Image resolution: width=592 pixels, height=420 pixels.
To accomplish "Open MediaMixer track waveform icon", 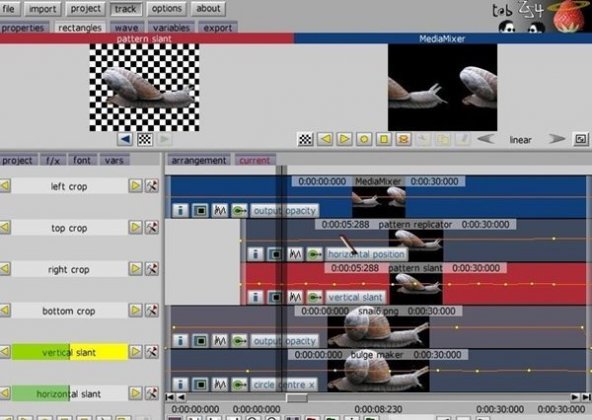I will pos(220,210).
